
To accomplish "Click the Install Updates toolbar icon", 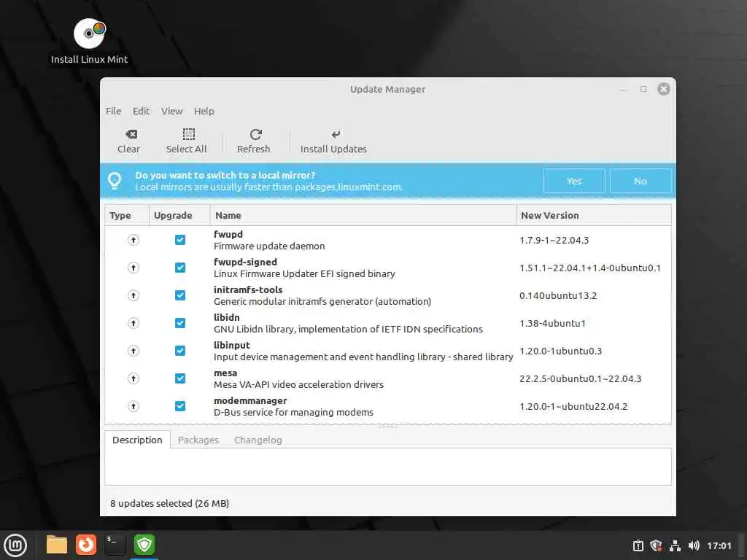I will pyautogui.click(x=336, y=134).
